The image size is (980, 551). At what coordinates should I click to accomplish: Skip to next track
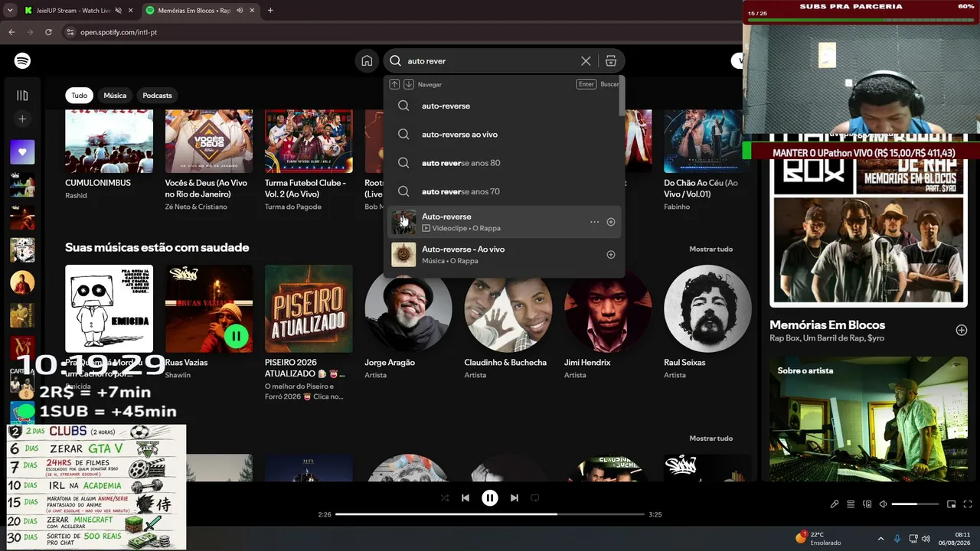pyautogui.click(x=514, y=498)
